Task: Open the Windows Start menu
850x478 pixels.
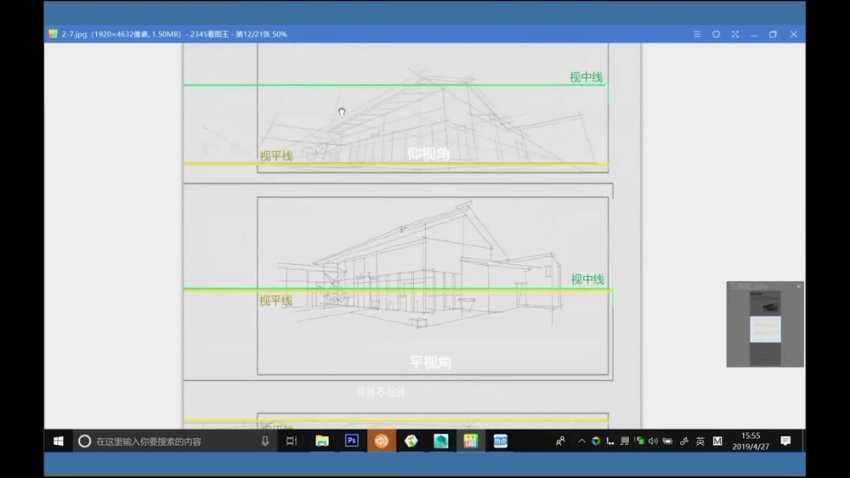Action: tap(59, 441)
